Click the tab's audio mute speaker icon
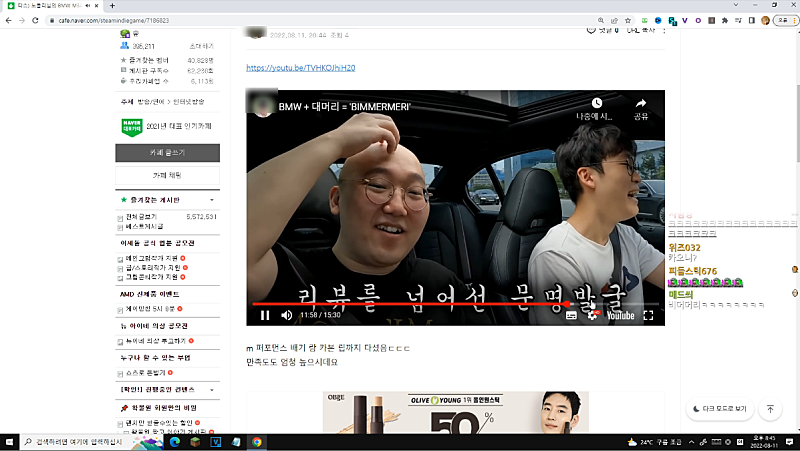 point(87,6)
